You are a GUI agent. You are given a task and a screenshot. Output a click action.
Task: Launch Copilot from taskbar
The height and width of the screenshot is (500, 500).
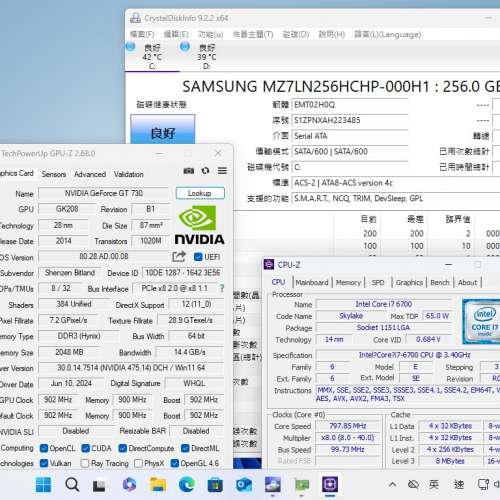(129, 484)
